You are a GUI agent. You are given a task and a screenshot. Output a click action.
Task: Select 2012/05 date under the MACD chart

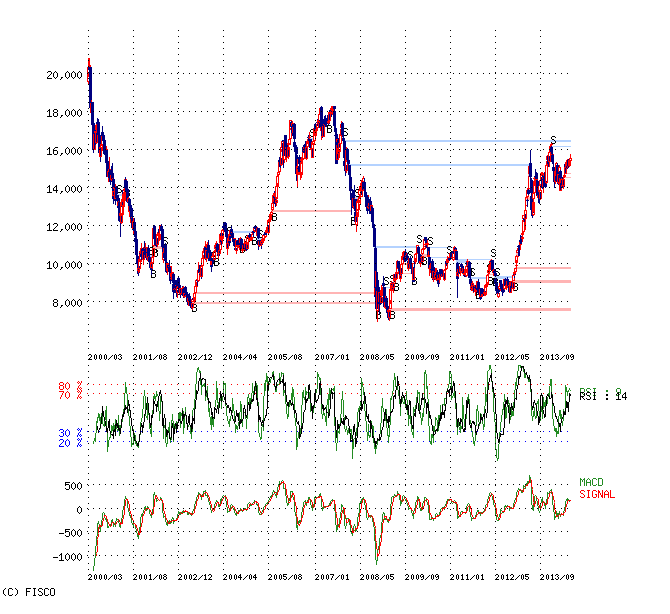tap(512, 577)
